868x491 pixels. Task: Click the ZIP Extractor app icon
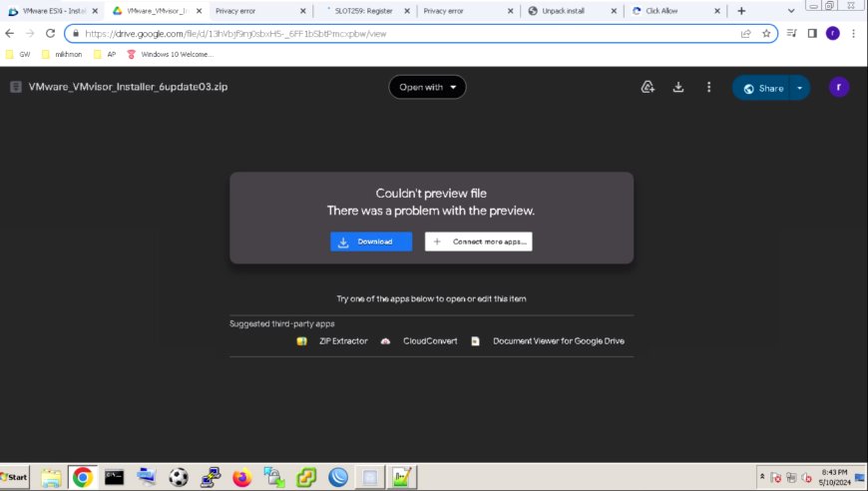click(301, 341)
